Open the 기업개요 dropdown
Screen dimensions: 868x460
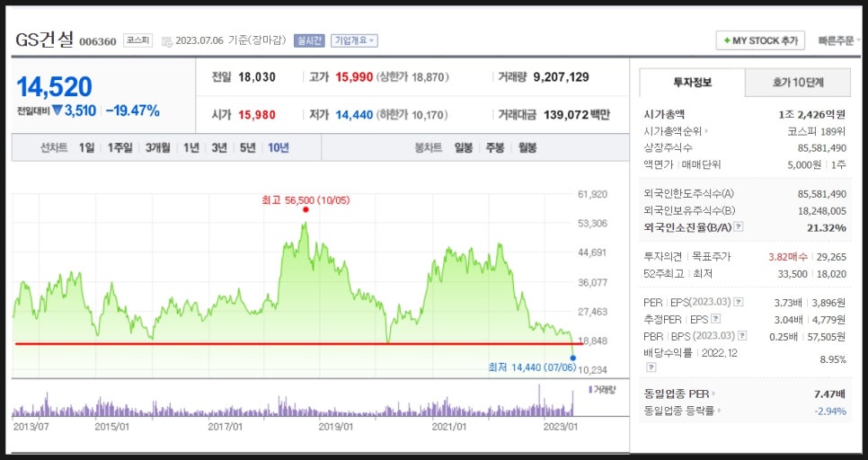tap(354, 40)
